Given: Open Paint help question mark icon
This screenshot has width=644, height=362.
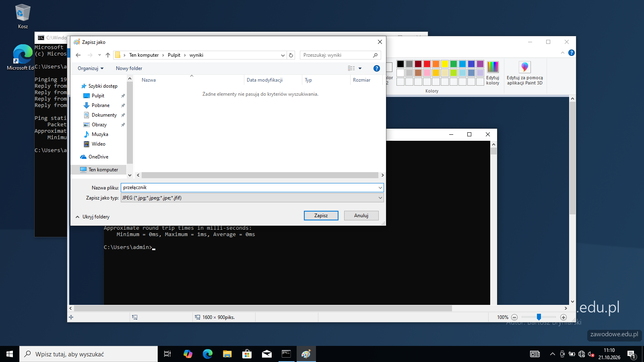Looking at the screenshot, I should point(572,53).
